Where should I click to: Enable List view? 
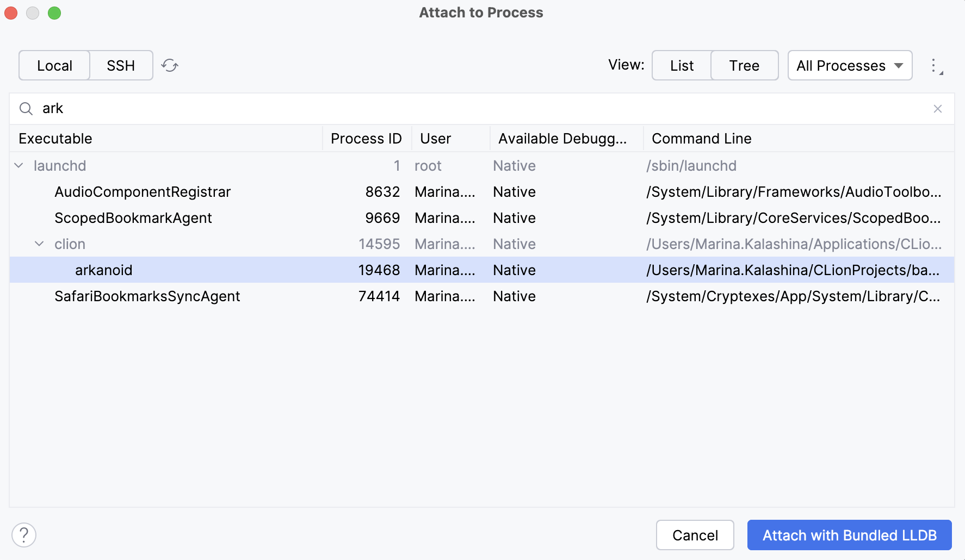coord(681,65)
